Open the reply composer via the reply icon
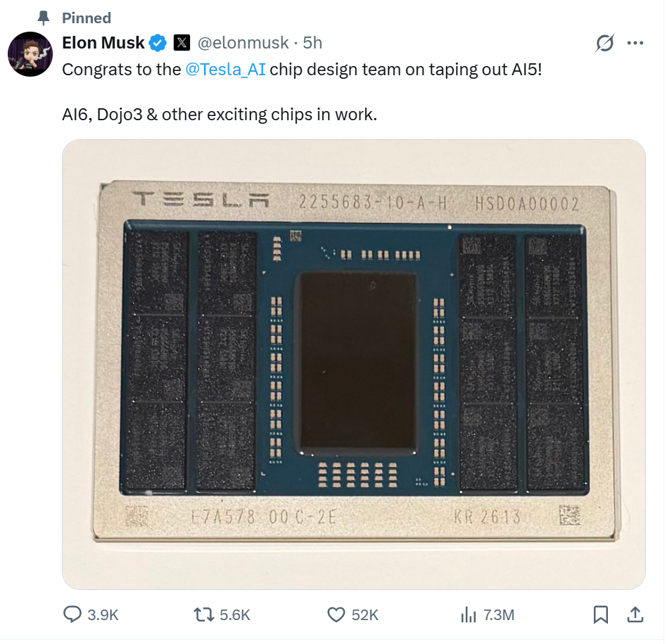This screenshot has width=667, height=644. [x=73, y=614]
